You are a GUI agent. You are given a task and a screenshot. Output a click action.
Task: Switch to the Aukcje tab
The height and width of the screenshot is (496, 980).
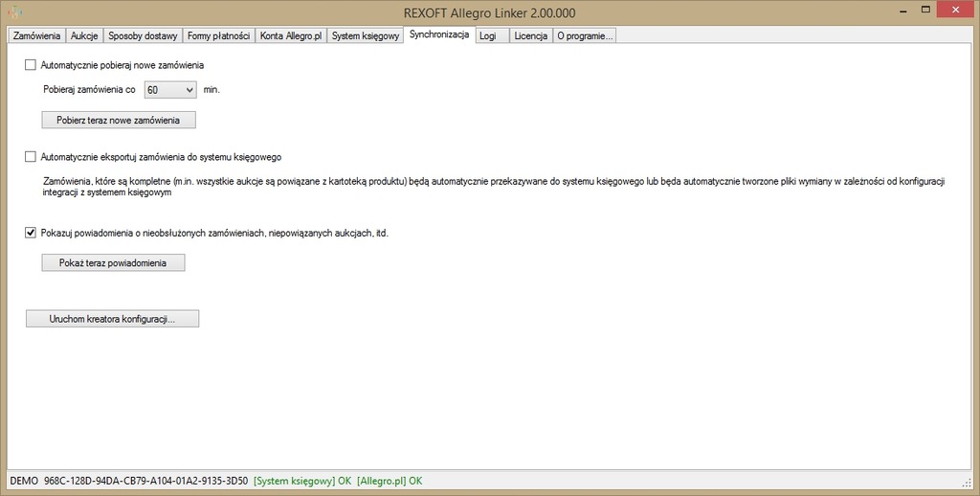[84, 35]
